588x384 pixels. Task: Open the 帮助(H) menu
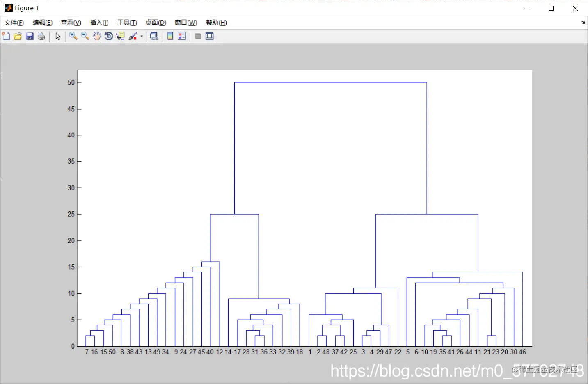click(217, 23)
